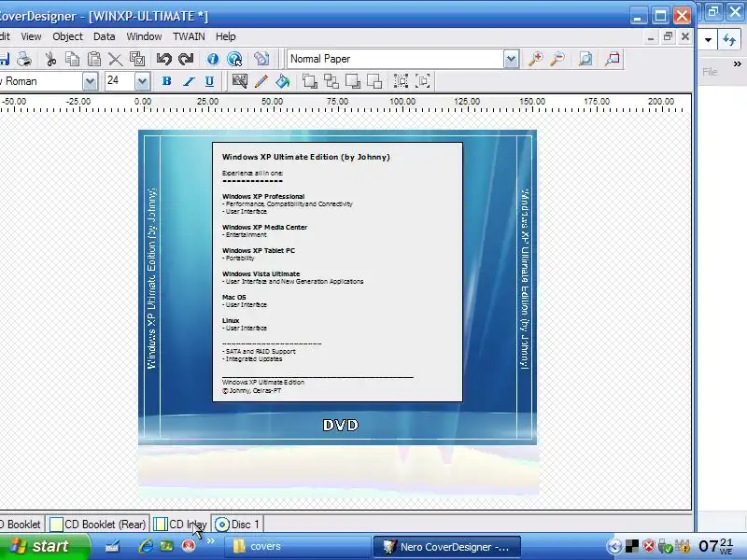
Task: Click the background properties image icon
Action: coord(240,81)
